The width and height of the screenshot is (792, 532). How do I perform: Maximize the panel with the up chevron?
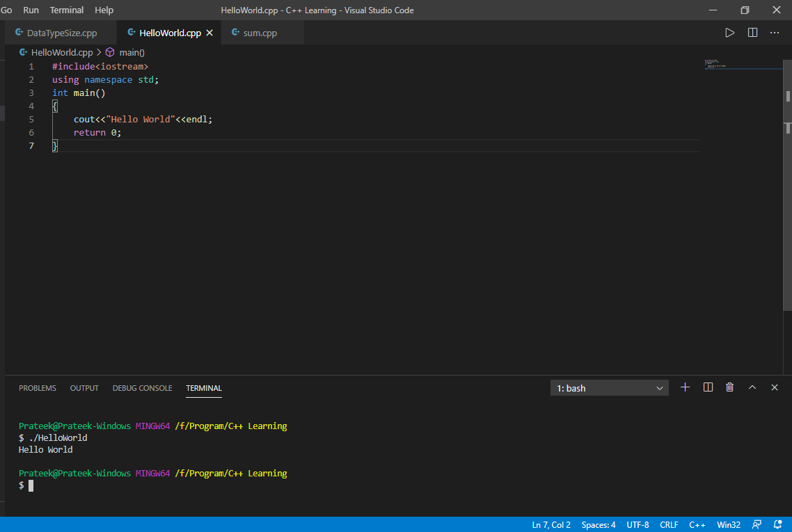752,387
